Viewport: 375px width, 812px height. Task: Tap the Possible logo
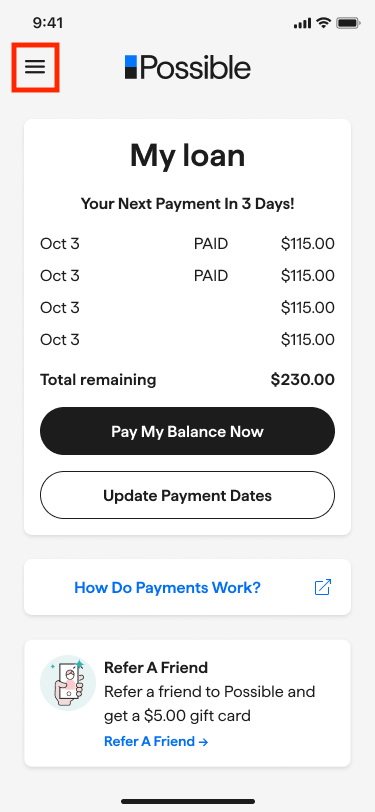[188, 67]
